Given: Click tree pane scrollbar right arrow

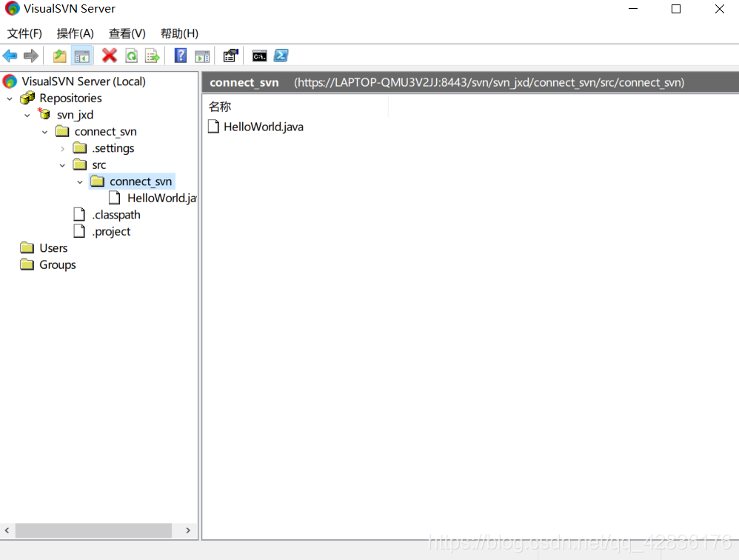Looking at the screenshot, I should click(188, 530).
